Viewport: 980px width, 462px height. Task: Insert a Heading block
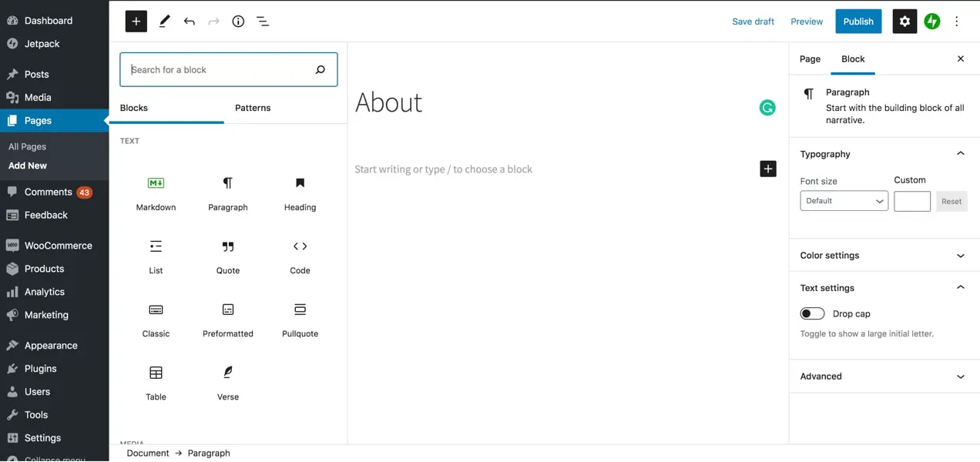click(x=300, y=192)
